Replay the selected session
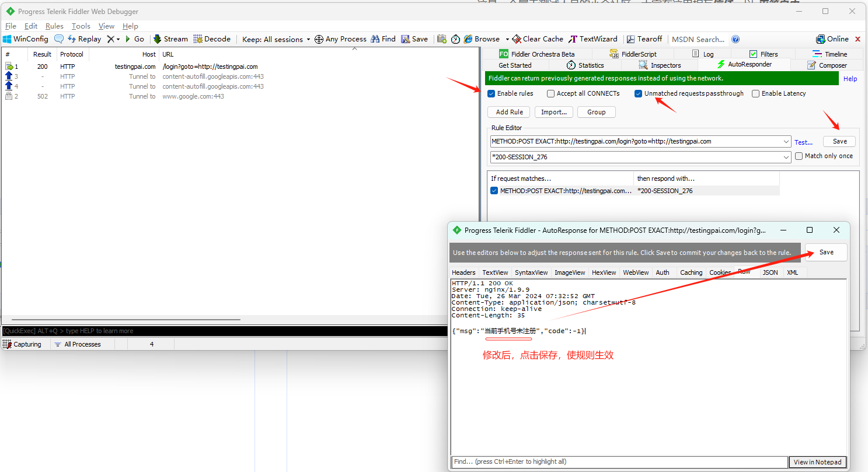Viewport: 868px width, 472px height. coord(85,39)
